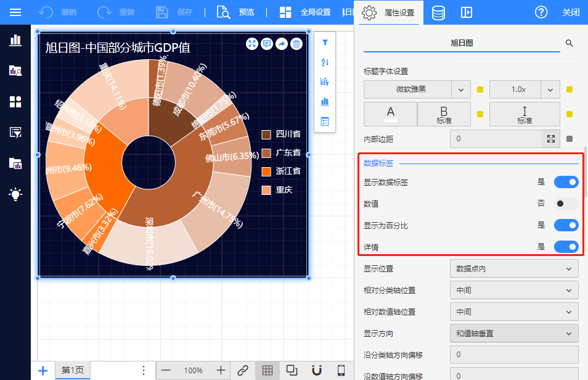
Task: Expand the 显示位置 dropdown
Action: (x=514, y=268)
